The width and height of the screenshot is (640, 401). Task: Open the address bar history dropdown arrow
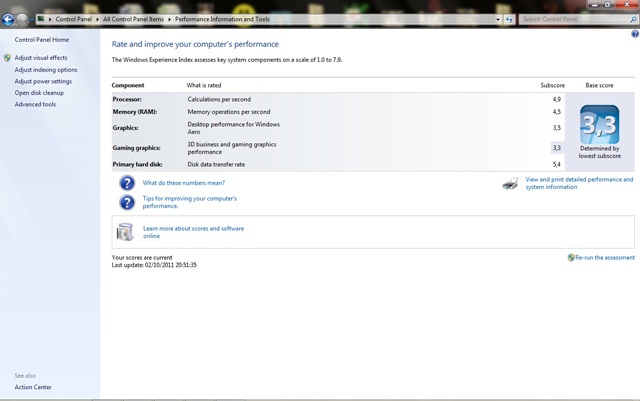tap(498, 19)
